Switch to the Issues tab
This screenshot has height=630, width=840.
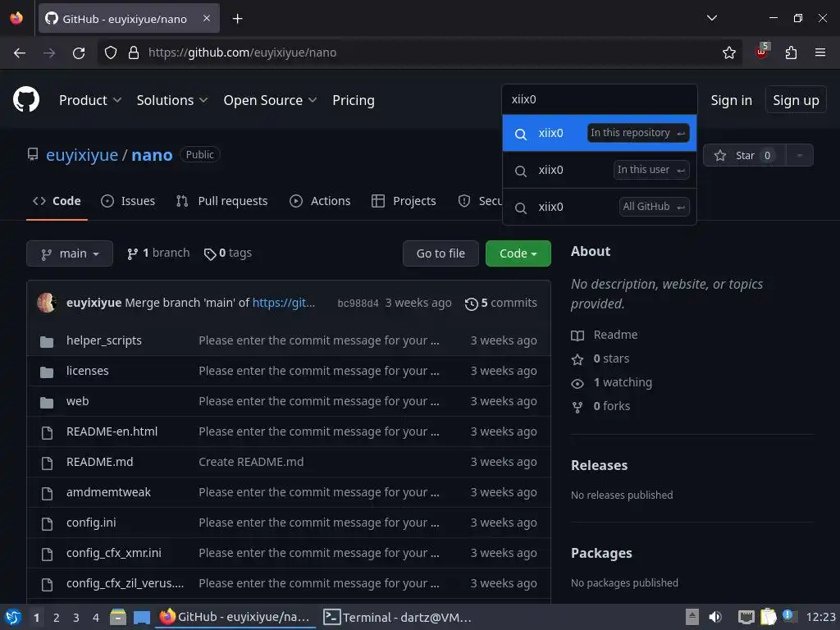point(128,201)
